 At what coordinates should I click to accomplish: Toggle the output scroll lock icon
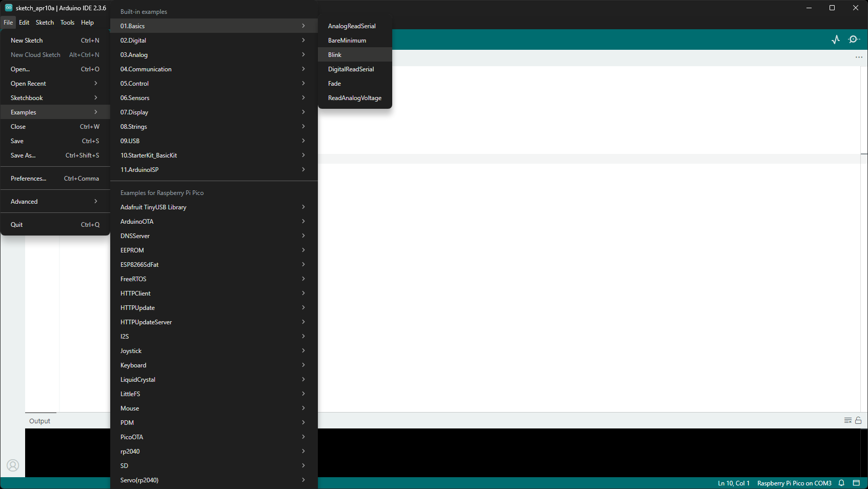pyautogui.click(x=858, y=421)
